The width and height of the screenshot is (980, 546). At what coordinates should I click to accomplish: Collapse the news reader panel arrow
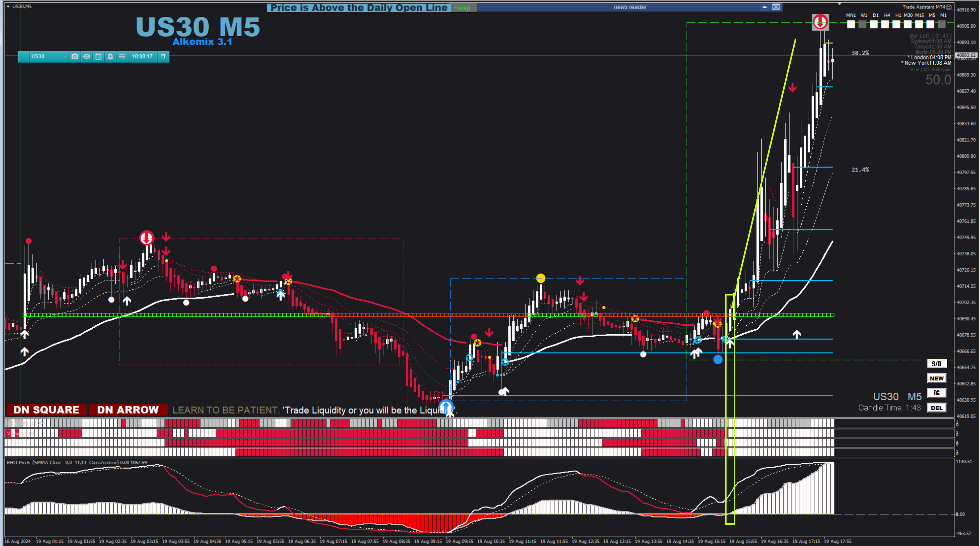[764, 7]
